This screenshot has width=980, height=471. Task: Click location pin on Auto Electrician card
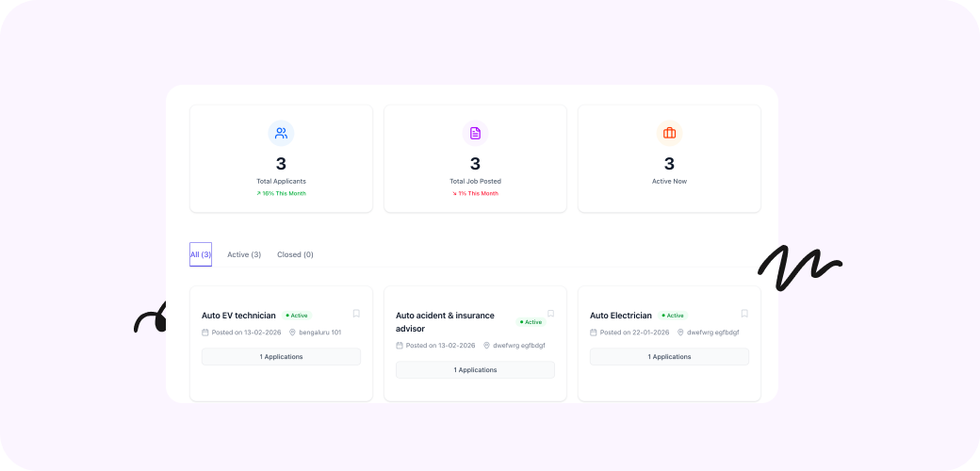(x=680, y=333)
